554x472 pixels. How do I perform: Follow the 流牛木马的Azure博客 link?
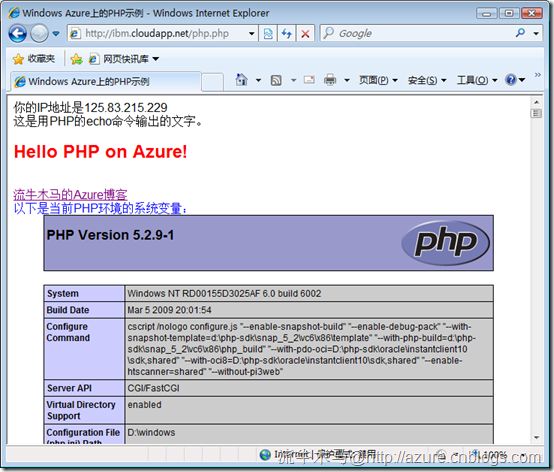(x=70, y=195)
